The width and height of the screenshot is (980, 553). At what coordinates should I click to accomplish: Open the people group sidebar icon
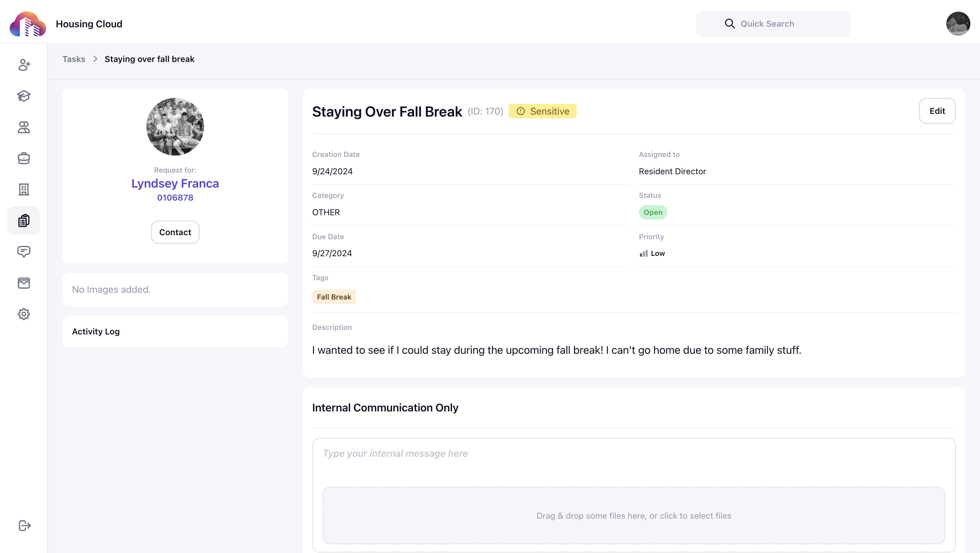24,127
